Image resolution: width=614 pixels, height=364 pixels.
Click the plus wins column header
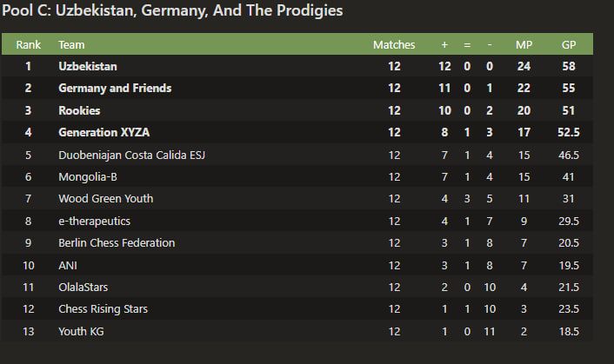tap(444, 45)
